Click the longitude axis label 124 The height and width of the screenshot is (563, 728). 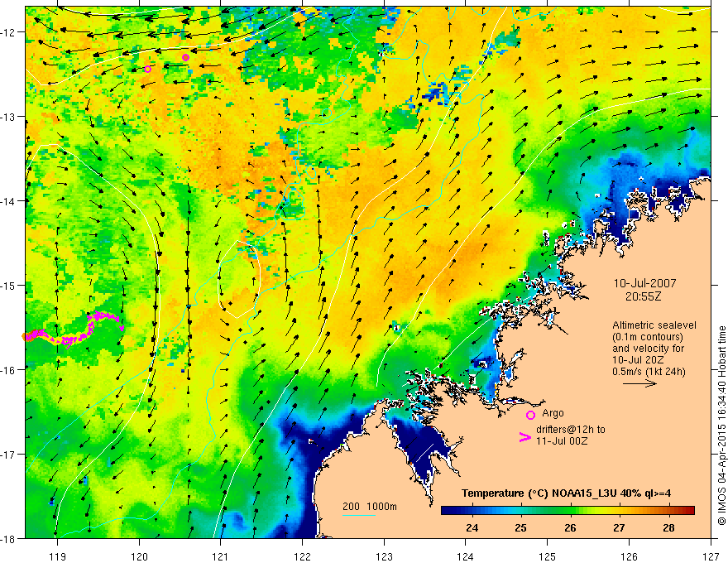466,556
